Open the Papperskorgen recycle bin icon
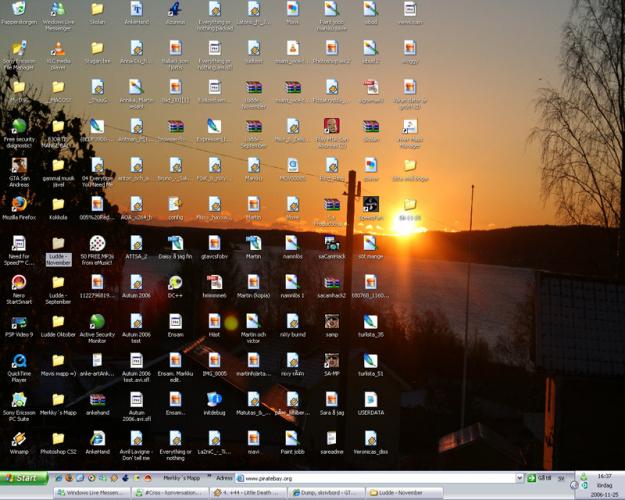Viewport: 625px width, 500px height. 19,10
